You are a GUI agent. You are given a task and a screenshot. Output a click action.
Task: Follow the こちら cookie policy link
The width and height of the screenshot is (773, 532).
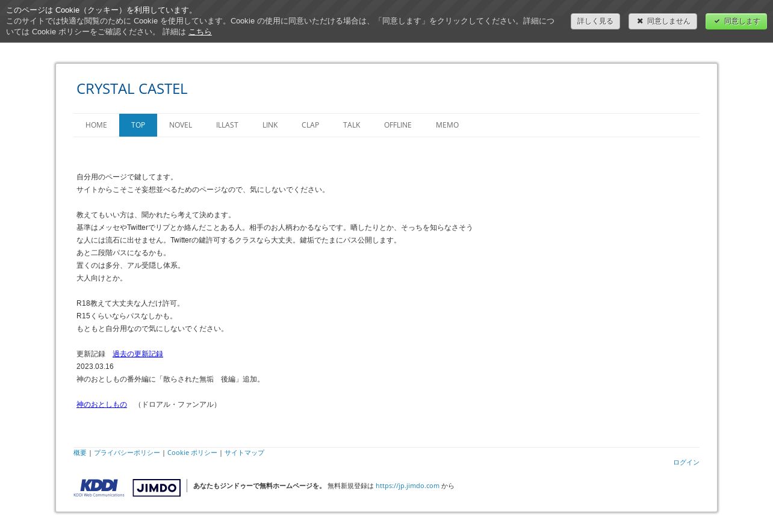200,32
